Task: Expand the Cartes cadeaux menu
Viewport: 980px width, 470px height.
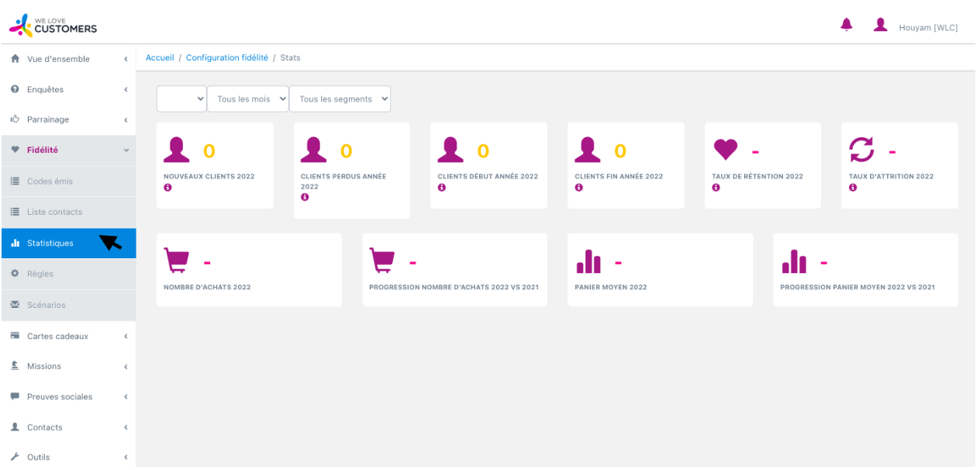Action: pyautogui.click(x=67, y=336)
